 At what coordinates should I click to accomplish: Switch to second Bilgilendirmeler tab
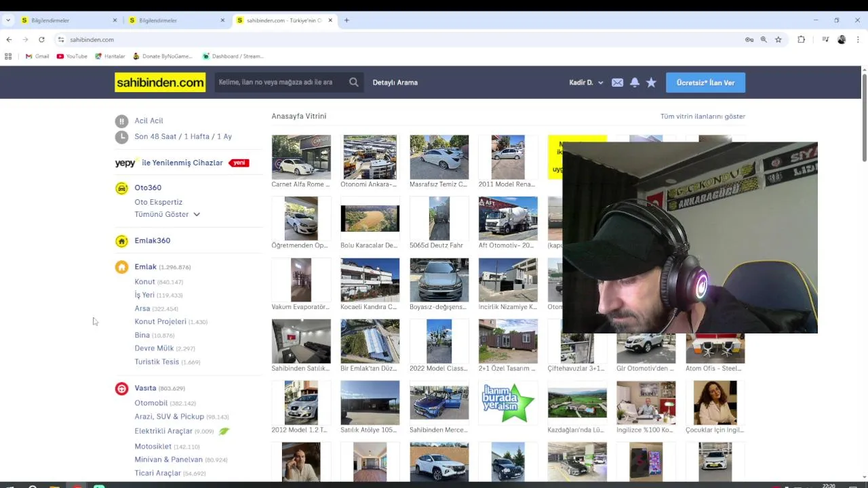click(176, 20)
